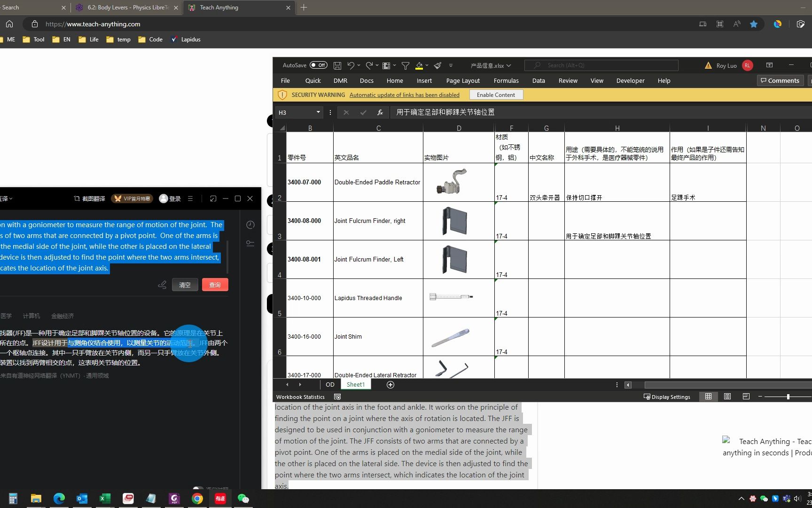Open Page Layout view in status bar

point(727,397)
